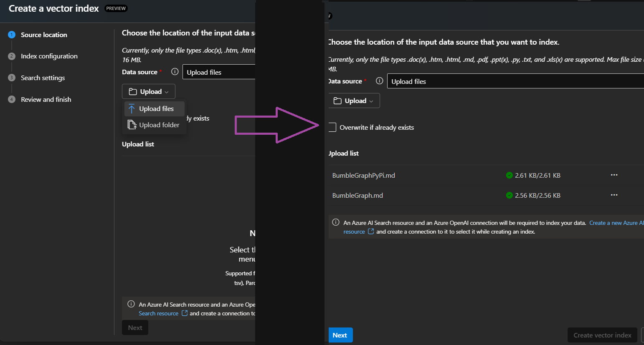Image resolution: width=644 pixels, height=345 pixels.
Task: Click the info icon beside the Data source label
Action: [x=380, y=81]
